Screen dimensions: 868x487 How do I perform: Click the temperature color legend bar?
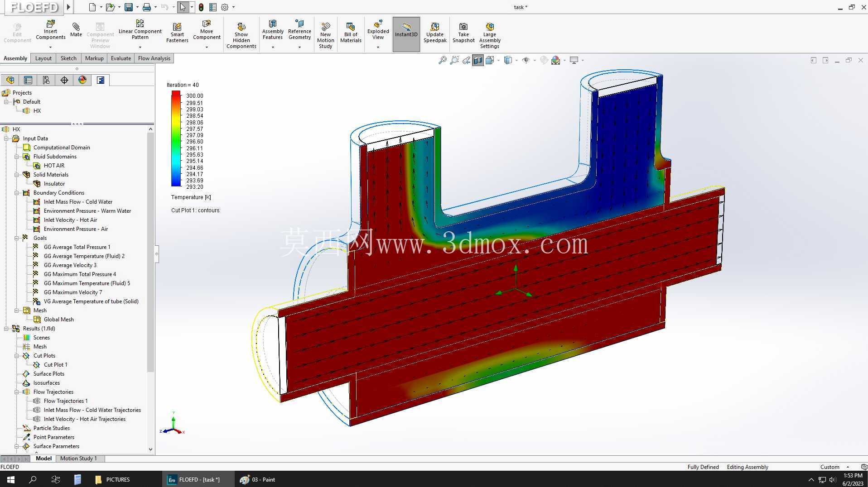(176, 138)
